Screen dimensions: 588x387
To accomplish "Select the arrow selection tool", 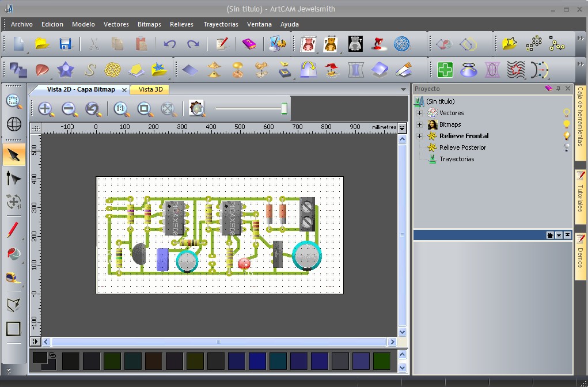I will (x=14, y=154).
